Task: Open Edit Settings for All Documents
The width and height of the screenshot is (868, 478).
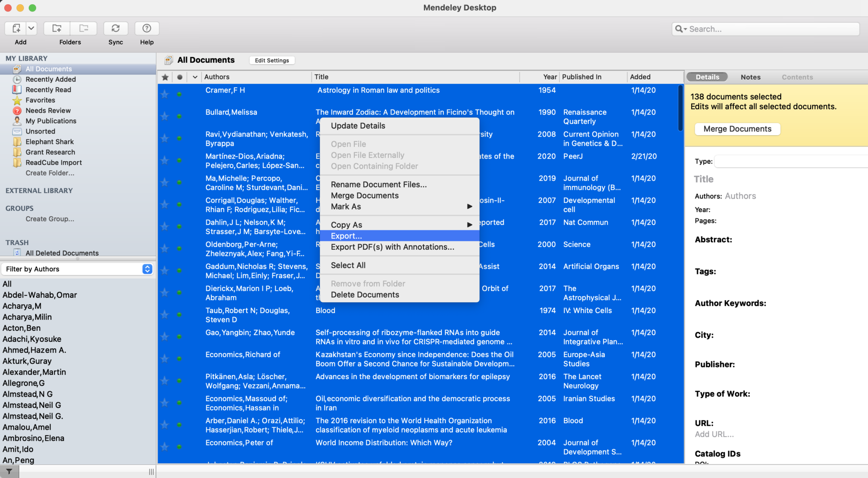Action: coord(272,60)
